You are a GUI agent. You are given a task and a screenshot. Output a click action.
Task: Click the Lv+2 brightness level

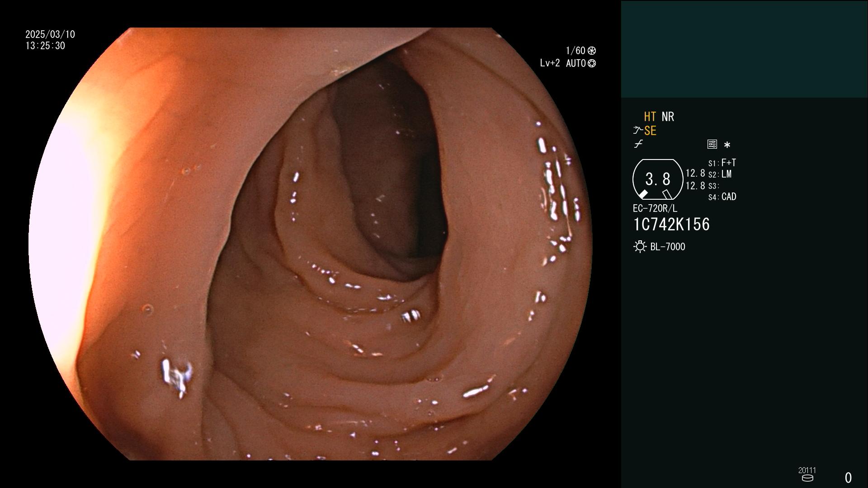[550, 63]
